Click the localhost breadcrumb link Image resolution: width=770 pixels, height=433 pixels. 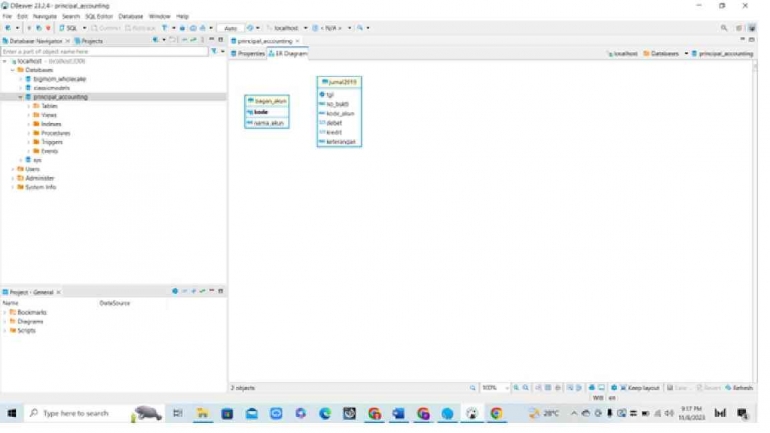tap(623, 54)
